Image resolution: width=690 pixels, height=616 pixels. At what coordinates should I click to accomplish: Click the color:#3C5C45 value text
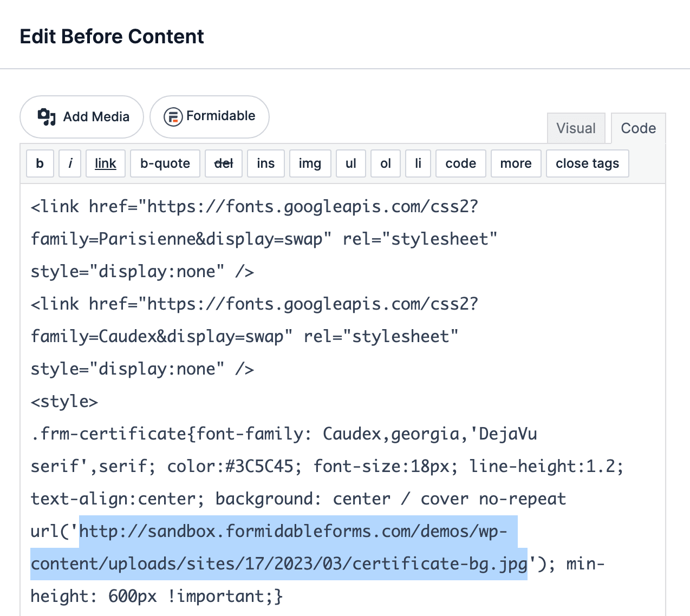click(x=234, y=467)
